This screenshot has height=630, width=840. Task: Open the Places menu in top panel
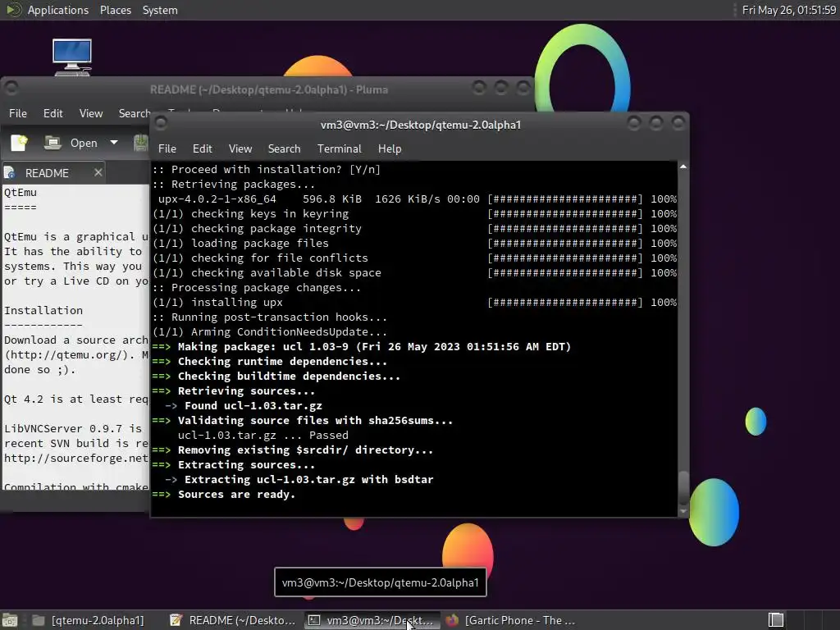click(x=116, y=10)
